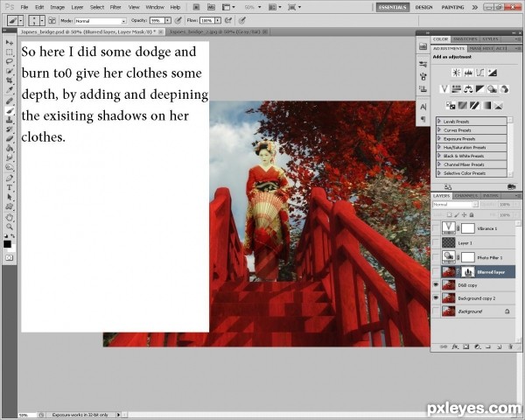Screen dimensions: 525x420
Task: Toggle the Brush panel button in options bar
Action: (52, 21)
